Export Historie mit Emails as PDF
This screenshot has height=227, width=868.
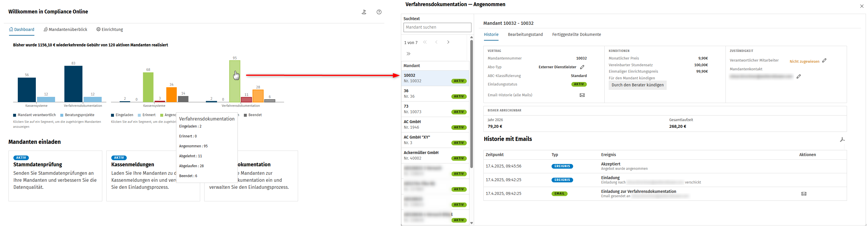(842, 139)
